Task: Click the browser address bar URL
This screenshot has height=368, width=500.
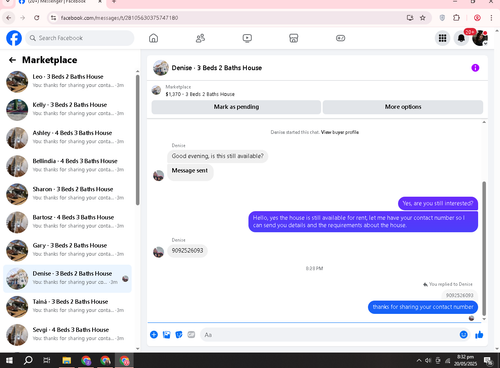Action: [x=119, y=18]
